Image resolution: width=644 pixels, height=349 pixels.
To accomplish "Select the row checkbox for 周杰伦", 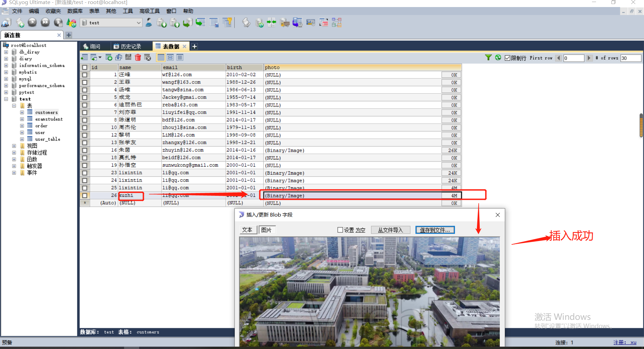I will (85, 128).
